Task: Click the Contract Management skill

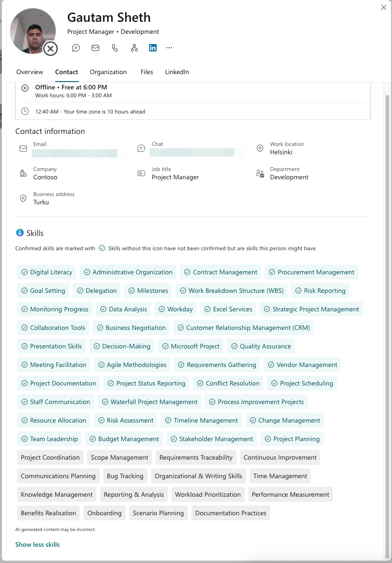Action: [221, 272]
